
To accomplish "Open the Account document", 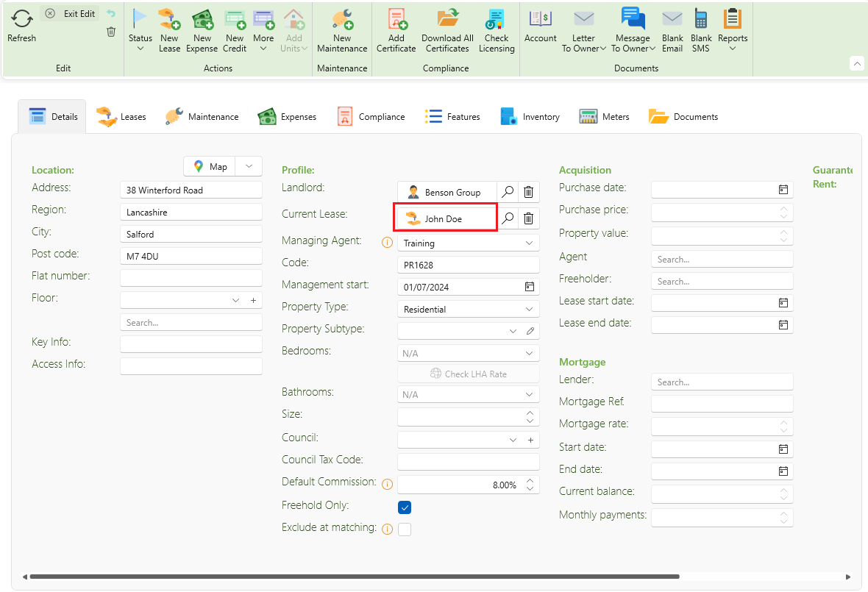I will pyautogui.click(x=540, y=26).
